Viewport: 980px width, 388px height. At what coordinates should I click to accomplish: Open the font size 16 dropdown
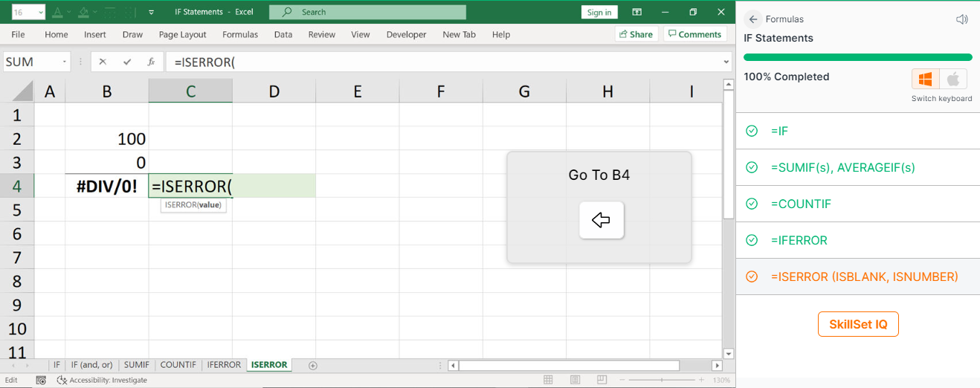pyautogui.click(x=39, y=13)
